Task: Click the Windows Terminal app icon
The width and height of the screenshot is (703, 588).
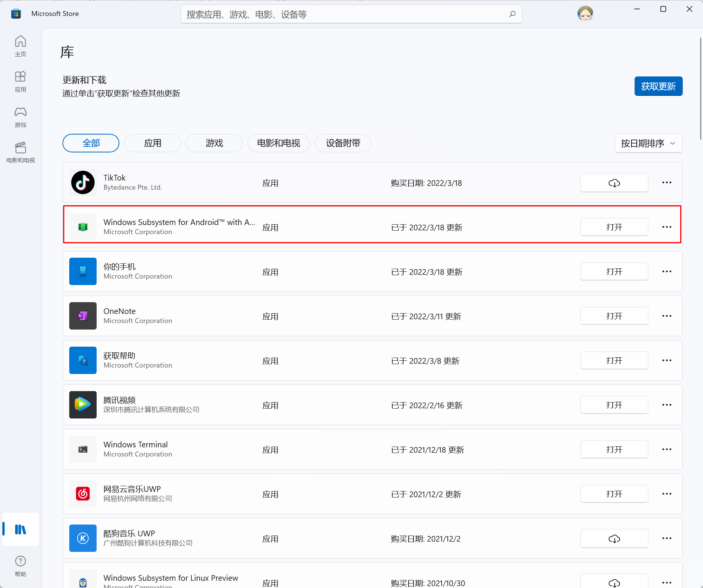Action: pos(83,449)
